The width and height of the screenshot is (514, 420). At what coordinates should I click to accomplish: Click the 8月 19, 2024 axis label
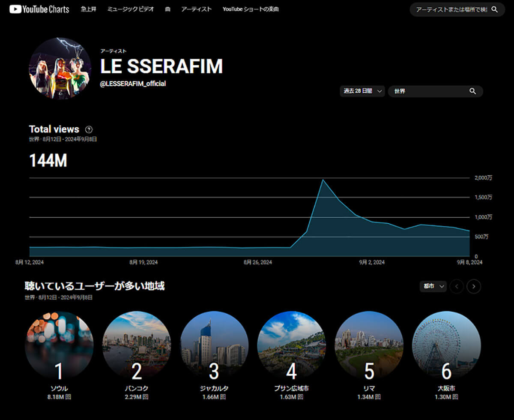pyautogui.click(x=143, y=262)
